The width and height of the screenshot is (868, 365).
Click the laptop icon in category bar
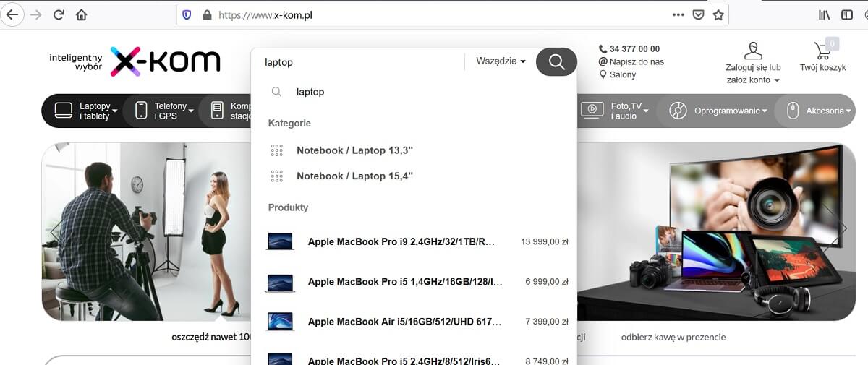tap(64, 111)
